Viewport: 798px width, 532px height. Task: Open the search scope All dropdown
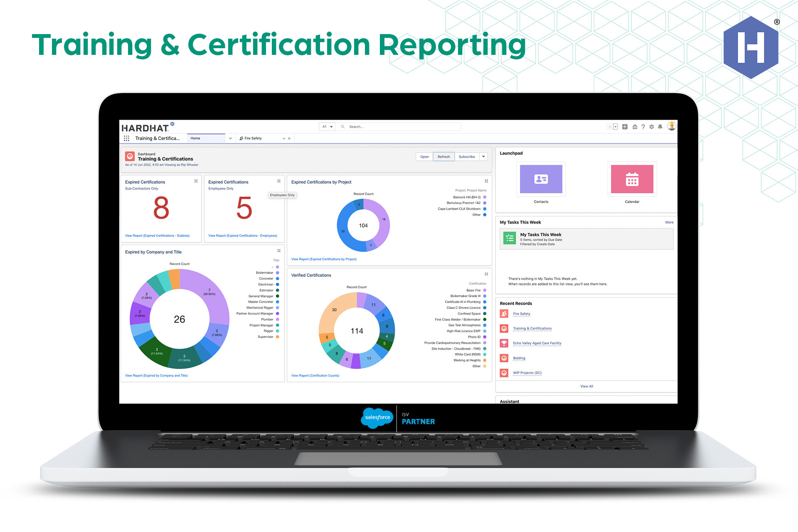(327, 127)
